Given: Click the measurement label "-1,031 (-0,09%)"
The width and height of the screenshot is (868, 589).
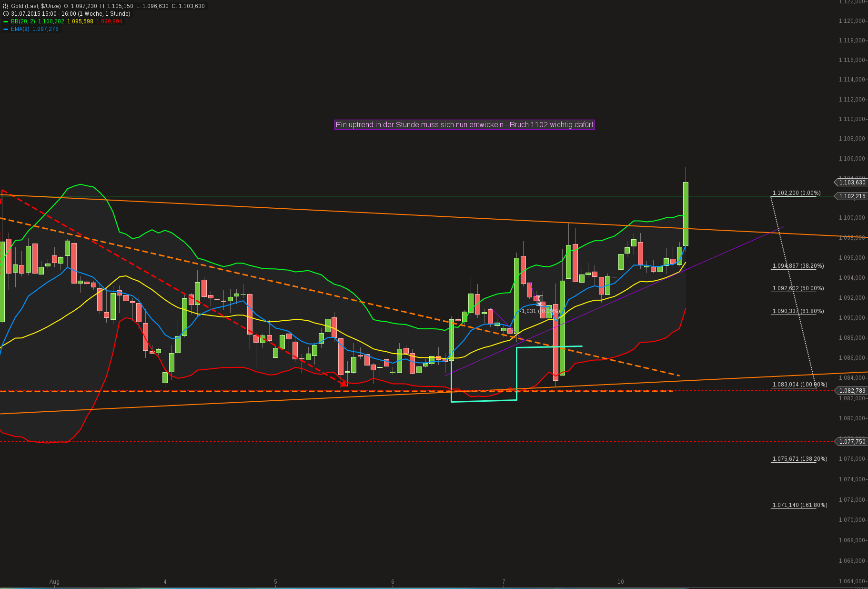Looking at the screenshot, I should click(x=540, y=311).
